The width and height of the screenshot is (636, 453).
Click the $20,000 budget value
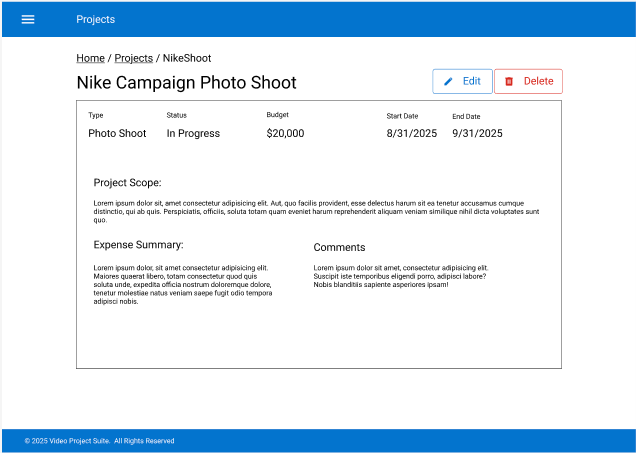click(x=285, y=133)
